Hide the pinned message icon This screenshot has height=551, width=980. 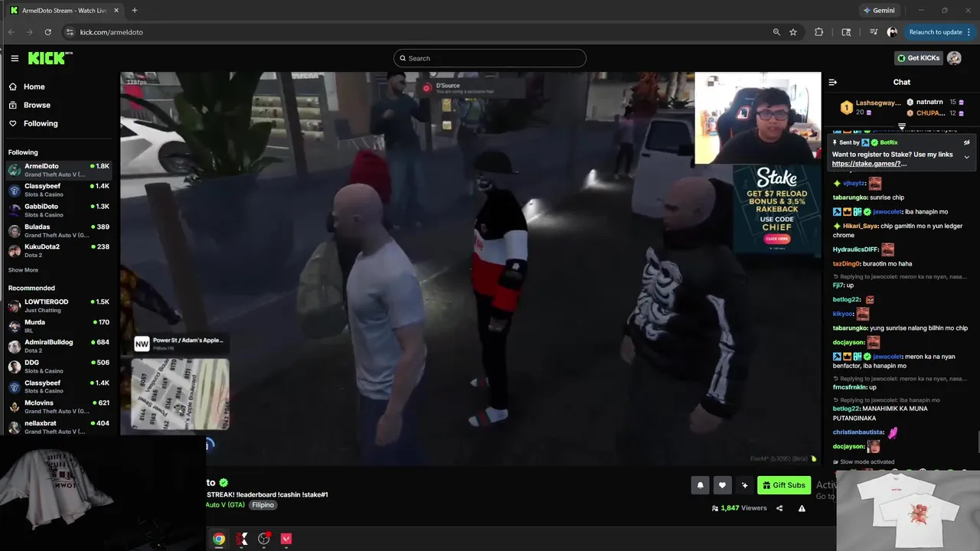(x=966, y=142)
